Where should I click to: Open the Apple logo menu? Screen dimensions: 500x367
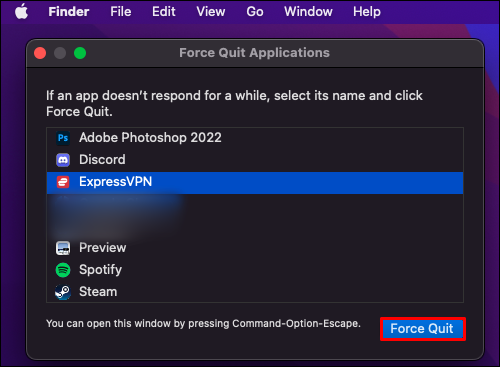(22, 12)
